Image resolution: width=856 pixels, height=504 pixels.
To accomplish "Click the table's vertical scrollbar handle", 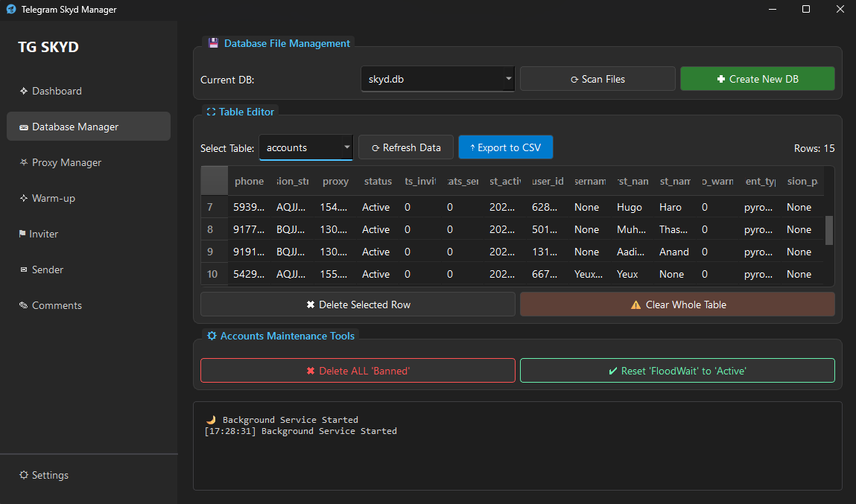I will point(829,230).
